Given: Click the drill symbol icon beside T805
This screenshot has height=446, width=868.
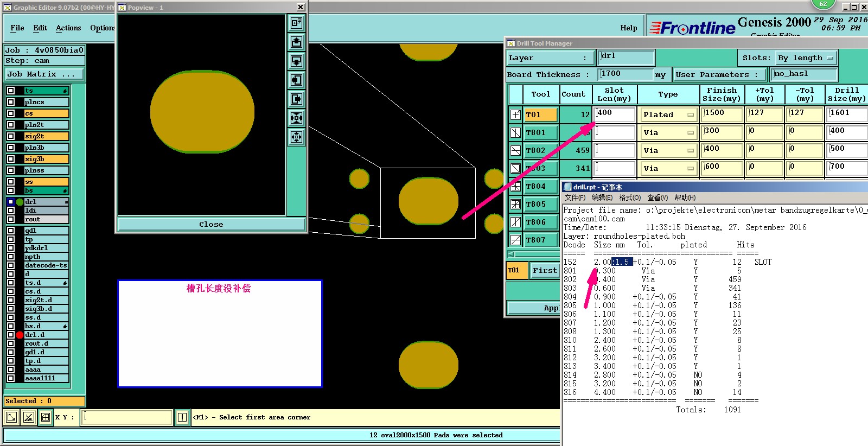Looking at the screenshot, I should [515, 204].
